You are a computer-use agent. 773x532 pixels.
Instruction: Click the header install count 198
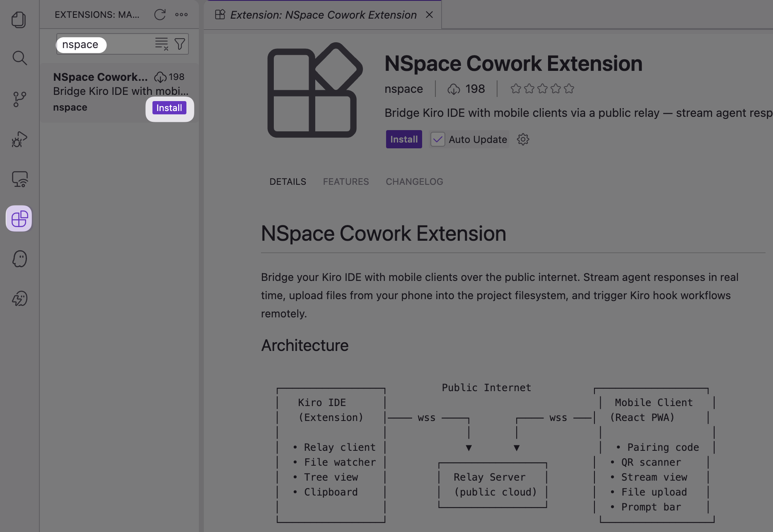[x=466, y=89]
